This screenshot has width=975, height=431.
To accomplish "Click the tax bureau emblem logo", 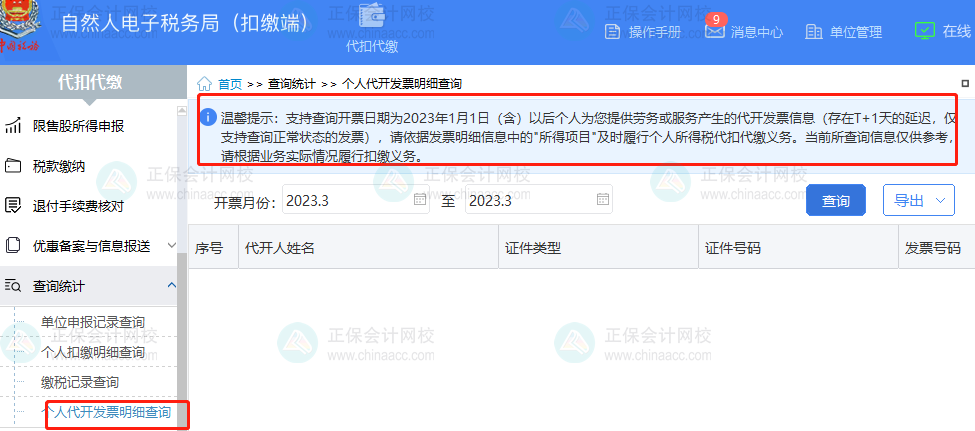I will click(x=20, y=28).
